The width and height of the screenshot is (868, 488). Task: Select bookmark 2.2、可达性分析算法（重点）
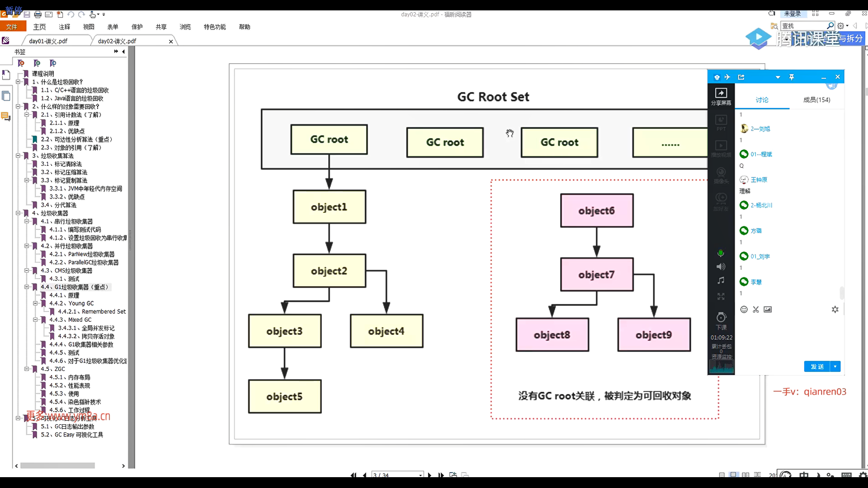click(x=76, y=140)
